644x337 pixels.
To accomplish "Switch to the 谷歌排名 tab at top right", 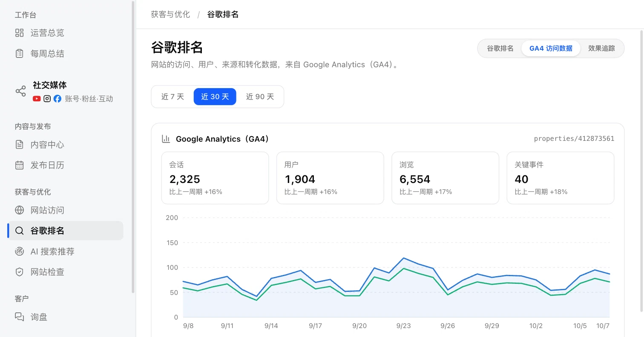I will (x=500, y=48).
